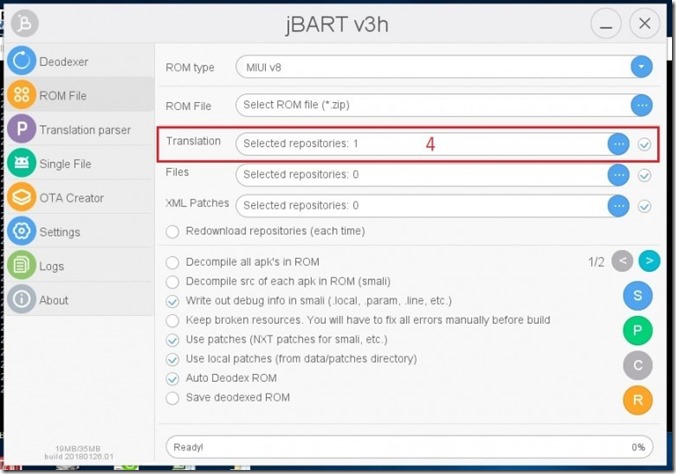The width and height of the screenshot is (676, 474).
Task: Enable Decompile all apk's in ROM
Action: 172,262
